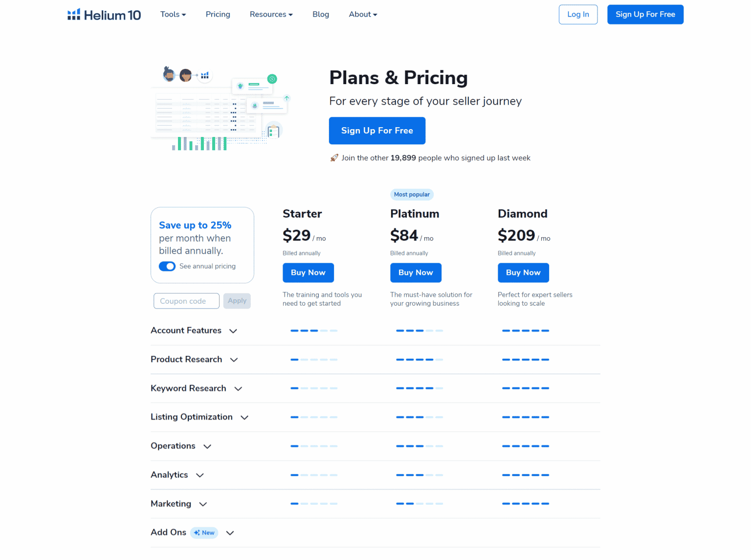The height and width of the screenshot is (560, 751).
Task: Click the Helium 10 logo
Action: point(104,15)
